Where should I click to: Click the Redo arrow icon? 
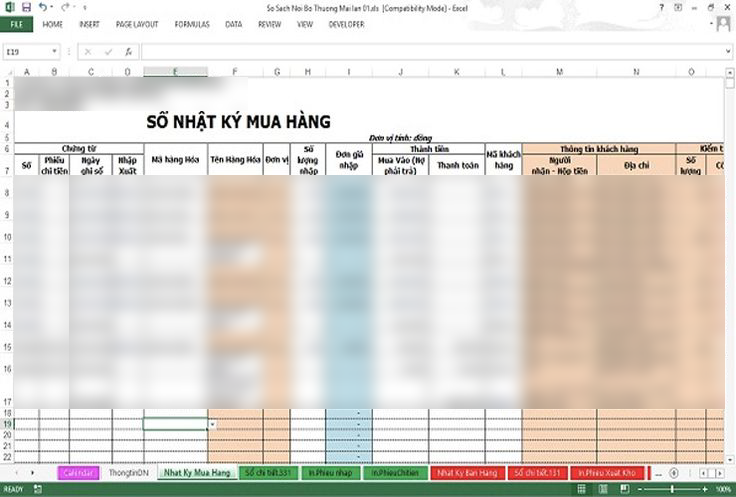tap(65, 7)
